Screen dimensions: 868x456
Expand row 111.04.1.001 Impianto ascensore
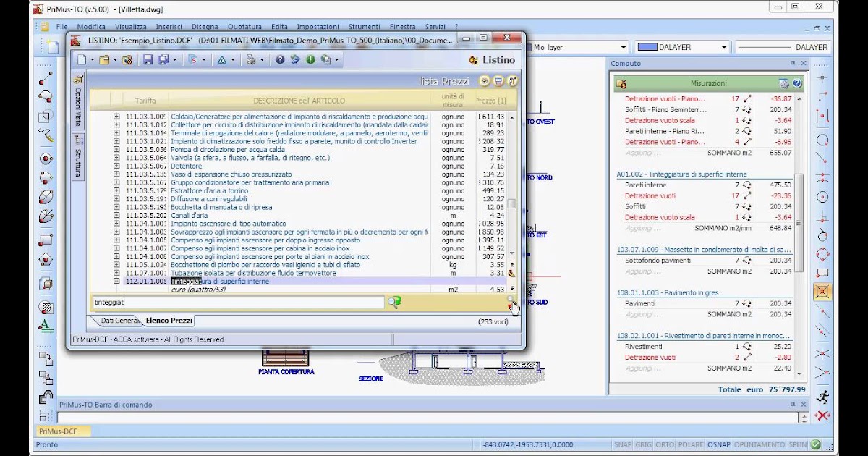pos(116,224)
